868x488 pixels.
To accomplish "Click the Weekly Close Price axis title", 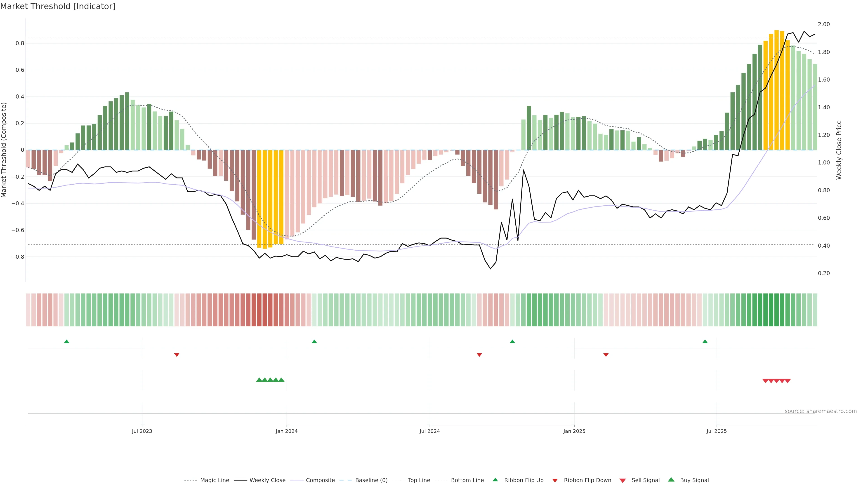I will pos(839,150).
